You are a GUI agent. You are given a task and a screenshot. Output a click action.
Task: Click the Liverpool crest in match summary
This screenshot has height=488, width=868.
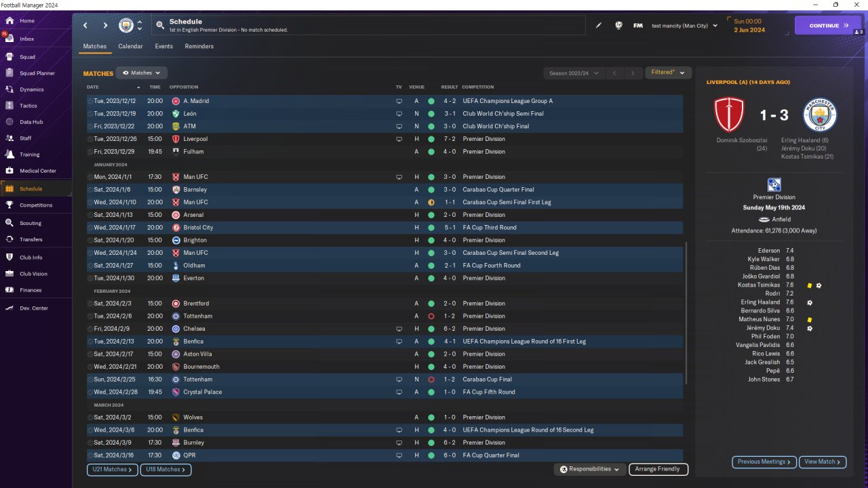pyautogui.click(x=730, y=115)
